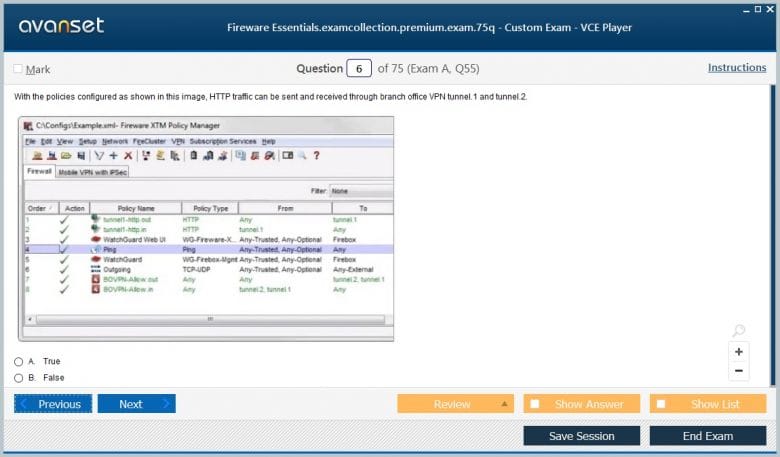This screenshot has width=780, height=457.
Task: Open the Network menu
Action: coord(115,141)
